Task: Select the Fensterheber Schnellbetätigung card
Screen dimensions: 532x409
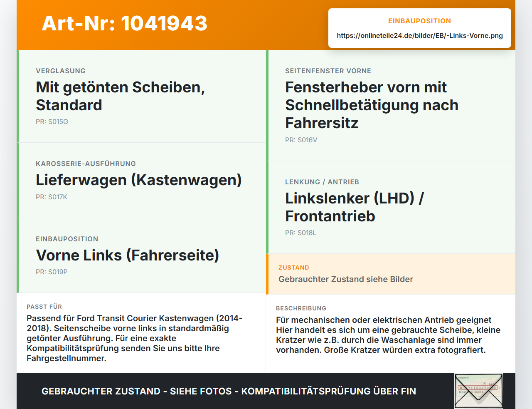Action: [x=391, y=105]
